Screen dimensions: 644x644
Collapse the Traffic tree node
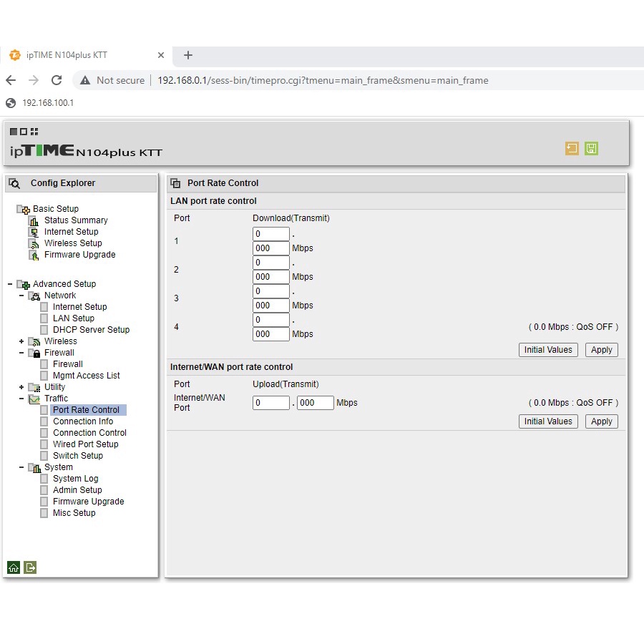tap(21, 399)
